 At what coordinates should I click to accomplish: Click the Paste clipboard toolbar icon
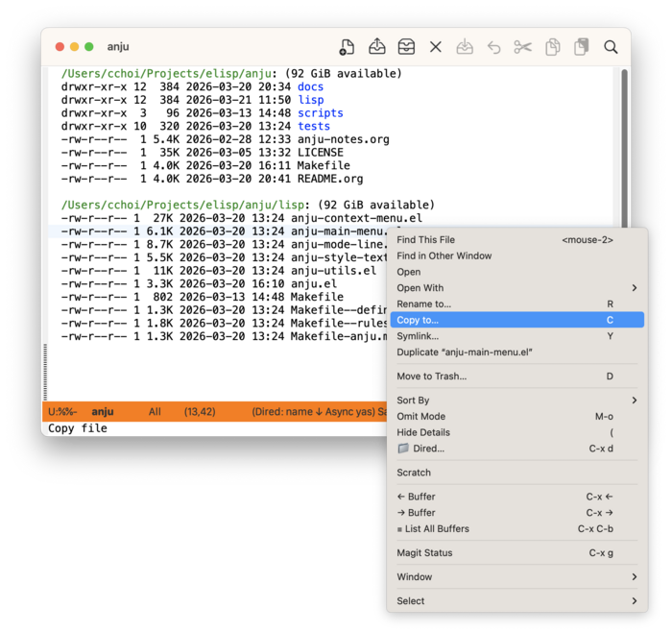[581, 47]
